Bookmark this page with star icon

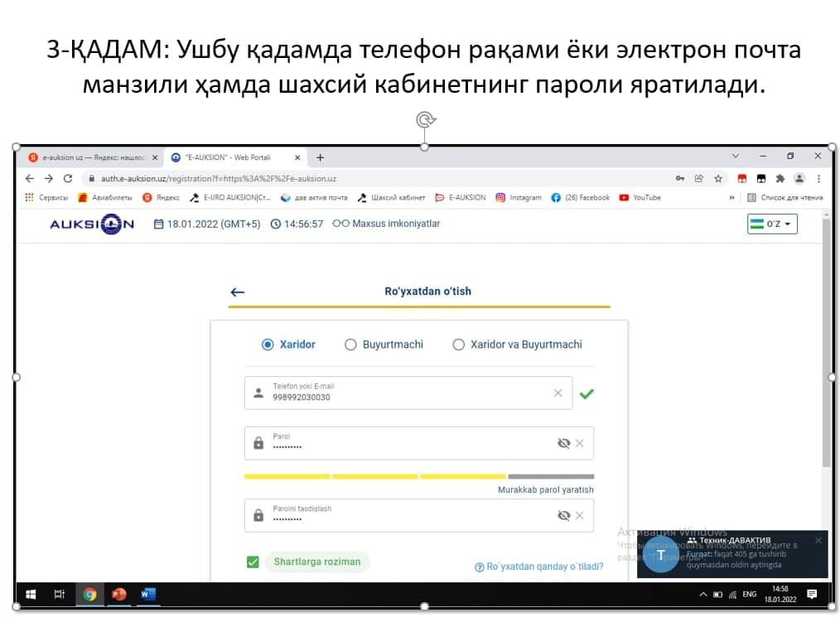[x=718, y=178]
